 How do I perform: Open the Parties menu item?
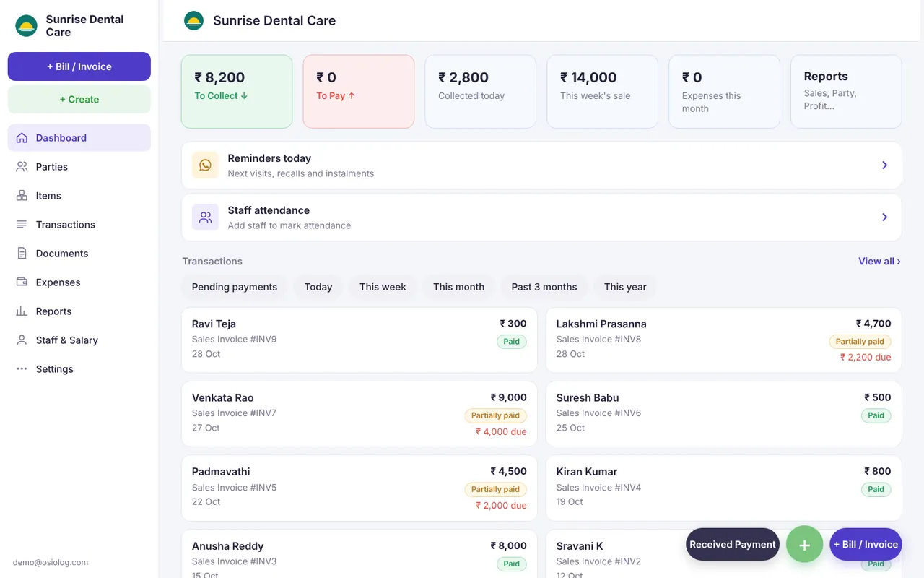(79, 167)
